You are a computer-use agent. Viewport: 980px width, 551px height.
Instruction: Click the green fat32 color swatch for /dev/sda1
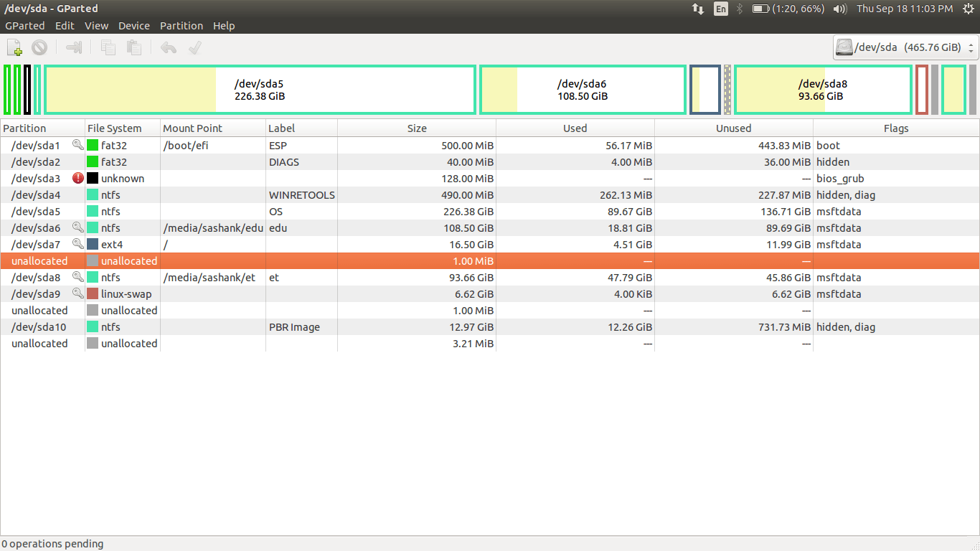point(93,145)
